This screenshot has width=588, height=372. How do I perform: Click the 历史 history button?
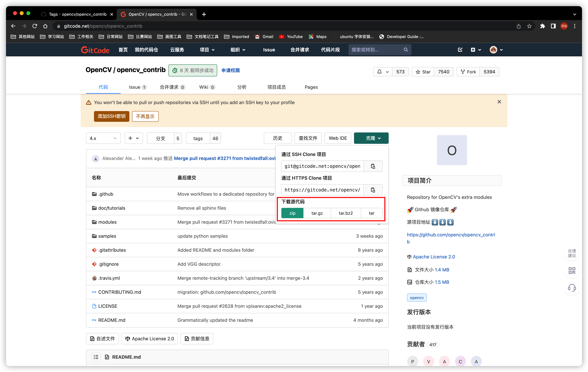(x=278, y=138)
